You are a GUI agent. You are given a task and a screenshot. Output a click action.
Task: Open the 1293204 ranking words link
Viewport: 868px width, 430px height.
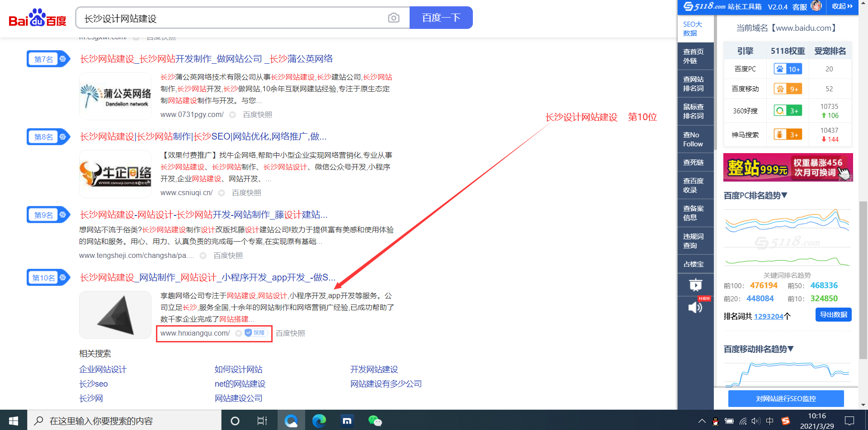(x=769, y=316)
